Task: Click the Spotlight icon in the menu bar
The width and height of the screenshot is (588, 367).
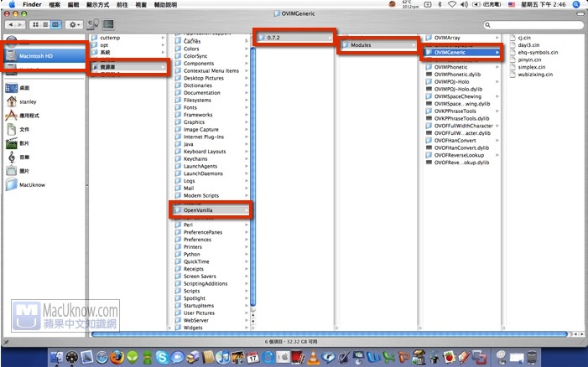Action: coord(576,4)
